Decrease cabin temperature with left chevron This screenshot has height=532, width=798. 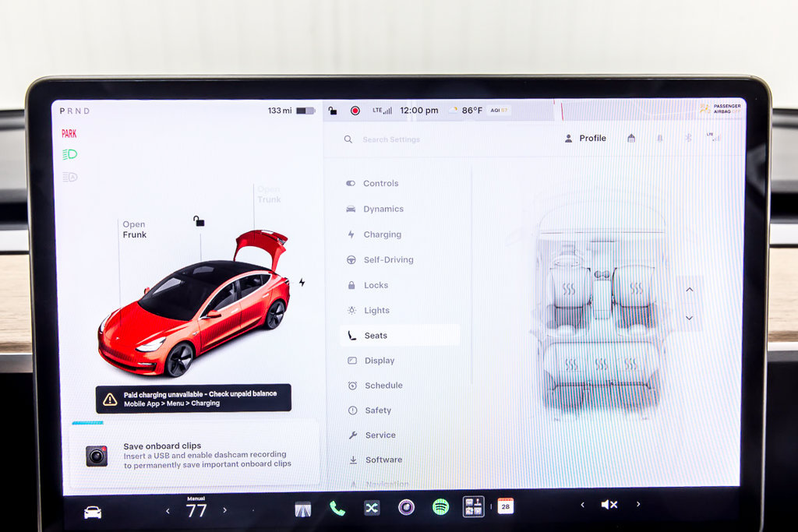coord(168,511)
